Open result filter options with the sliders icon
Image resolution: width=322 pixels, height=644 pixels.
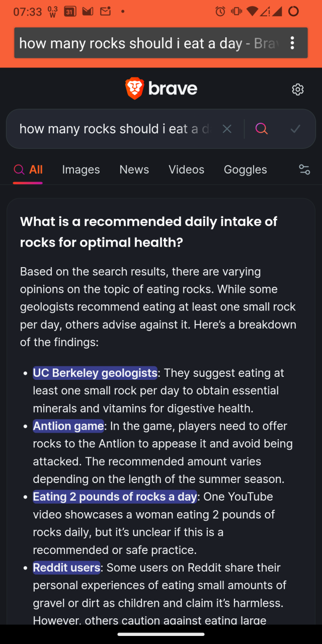(304, 170)
